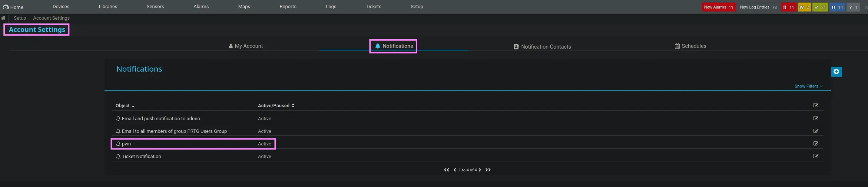Click the blue add notification plus icon
This screenshot has width=868, height=187.
(x=836, y=72)
